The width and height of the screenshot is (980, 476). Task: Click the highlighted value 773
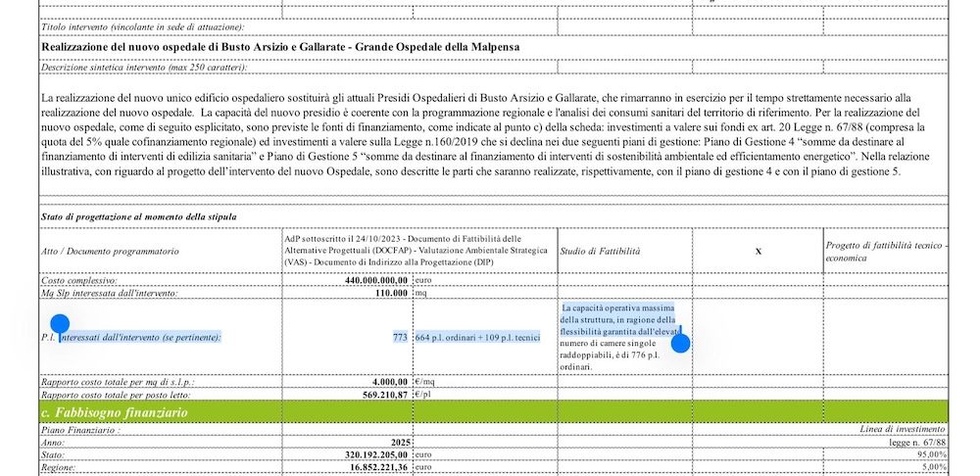click(x=400, y=337)
